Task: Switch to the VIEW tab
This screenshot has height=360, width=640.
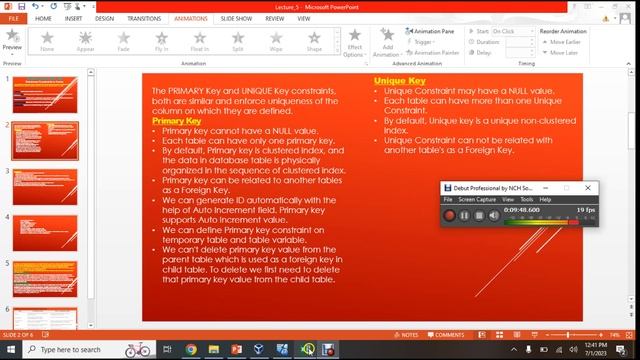Action: (304, 19)
